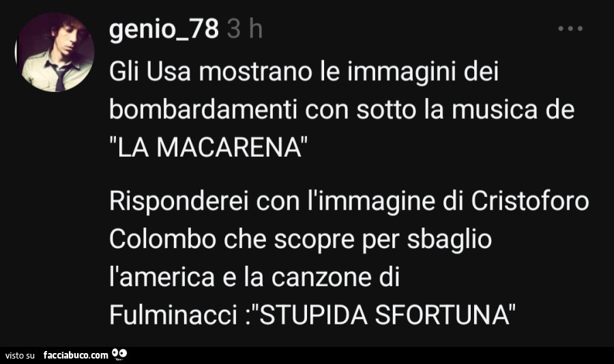The width and height of the screenshot is (614, 364).
Task: Click the "3 h" post timestamp
Action: coord(245,29)
